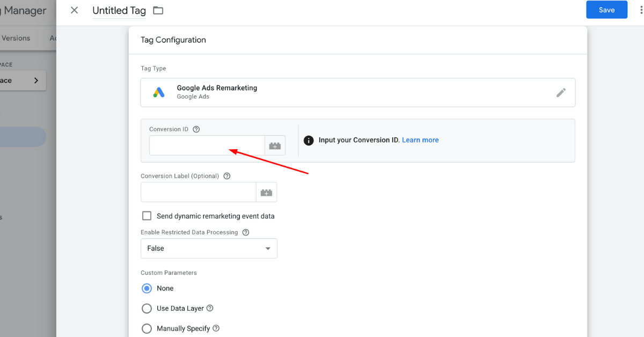Click the help icon beside Use Data Layer

pyautogui.click(x=210, y=308)
